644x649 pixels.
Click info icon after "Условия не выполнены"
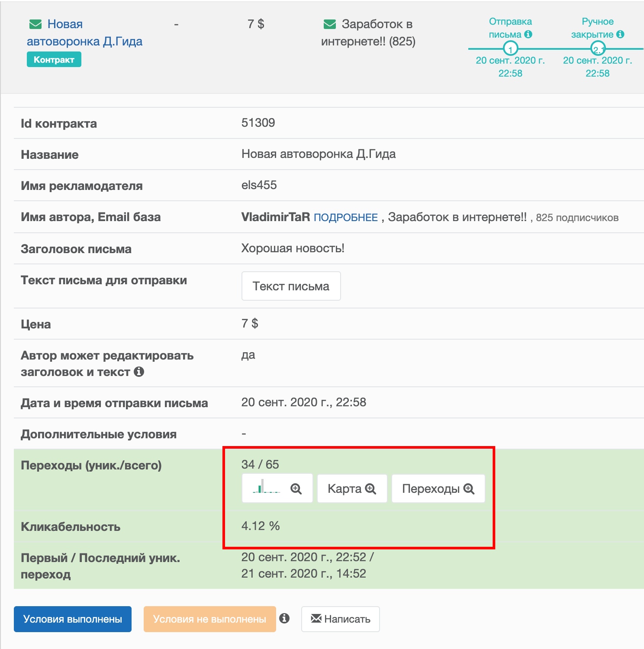click(x=284, y=618)
